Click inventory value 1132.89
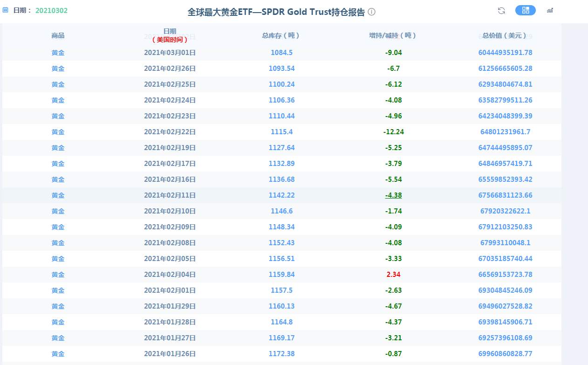The height and width of the screenshot is (365, 588). (281, 164)
